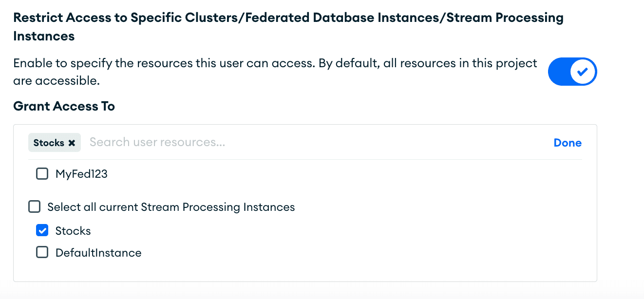Click Done to close the resource list
The width and height of the screenshot is (644, 299).
(568, 143)
